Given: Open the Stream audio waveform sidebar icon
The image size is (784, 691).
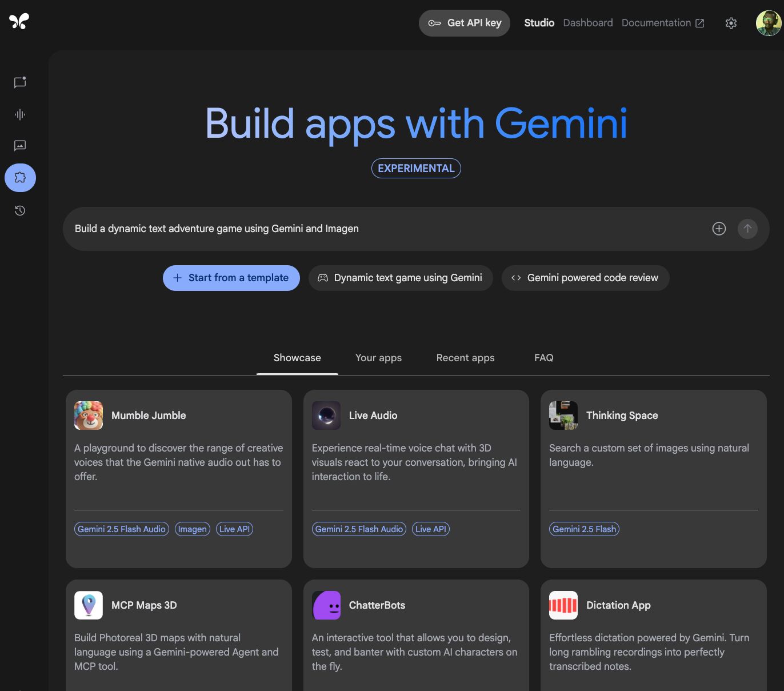Looking at the screenshot, I should pyautogui.click(x=20, y=114).
